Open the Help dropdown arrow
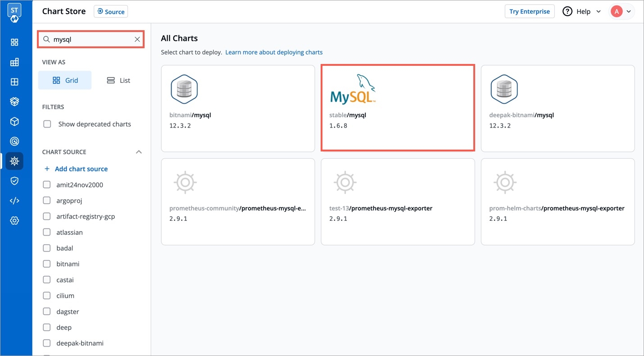This screenshot has height=356, width=644. tap(599, 12)
